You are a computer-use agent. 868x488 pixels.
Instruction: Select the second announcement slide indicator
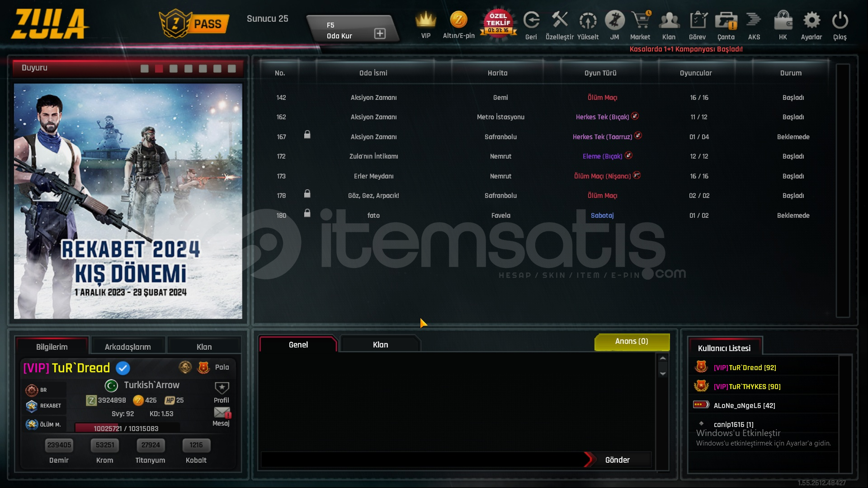[159, 69]
